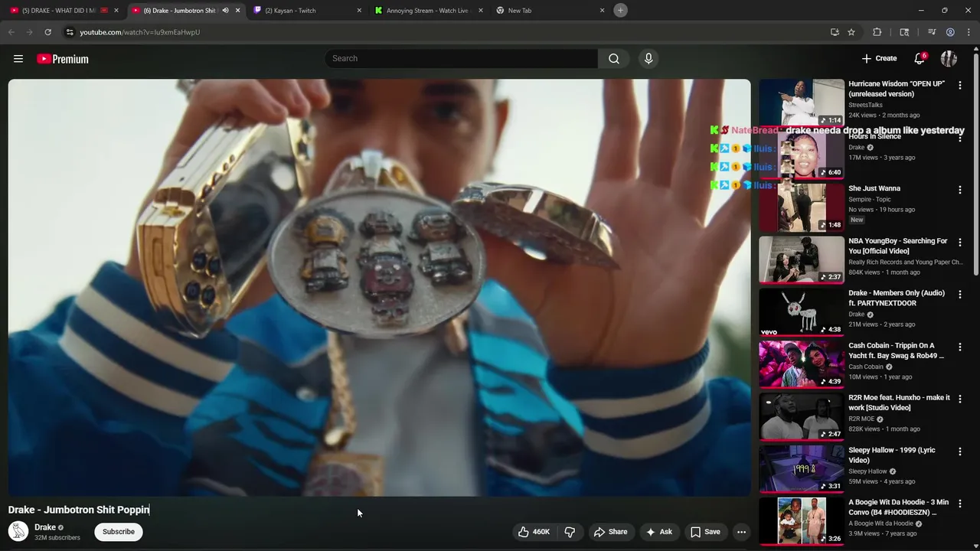The width and height of the screenshot is (980, 551).
Task: Play NBA YoungBoy Searching For You thumbnail
Action: click(802, 259)
